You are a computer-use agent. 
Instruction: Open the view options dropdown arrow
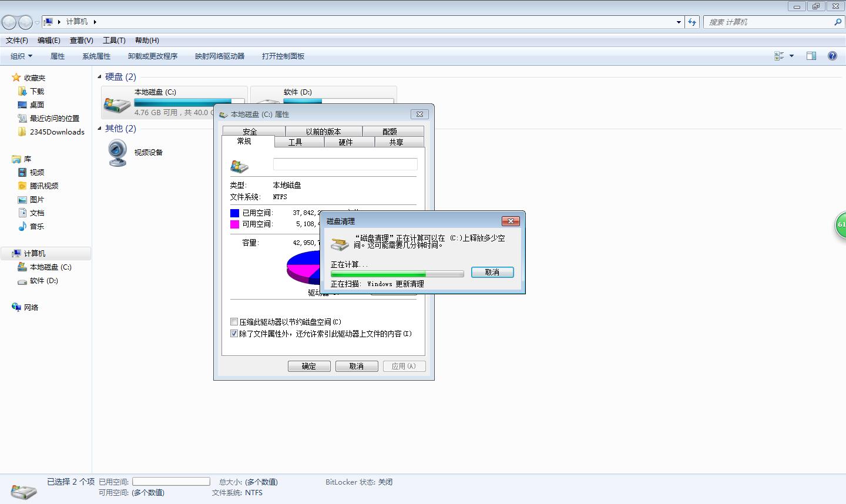pyautogui.click(x=791, y=56)
